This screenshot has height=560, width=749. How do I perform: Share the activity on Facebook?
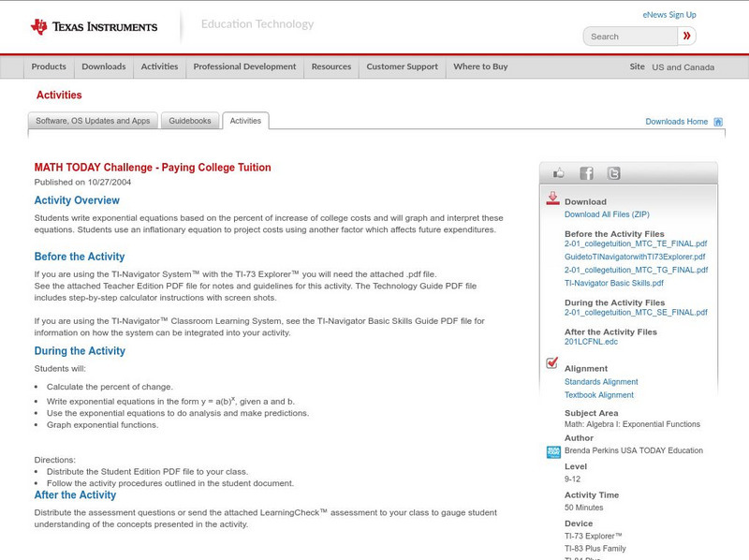tap(586, 173)
